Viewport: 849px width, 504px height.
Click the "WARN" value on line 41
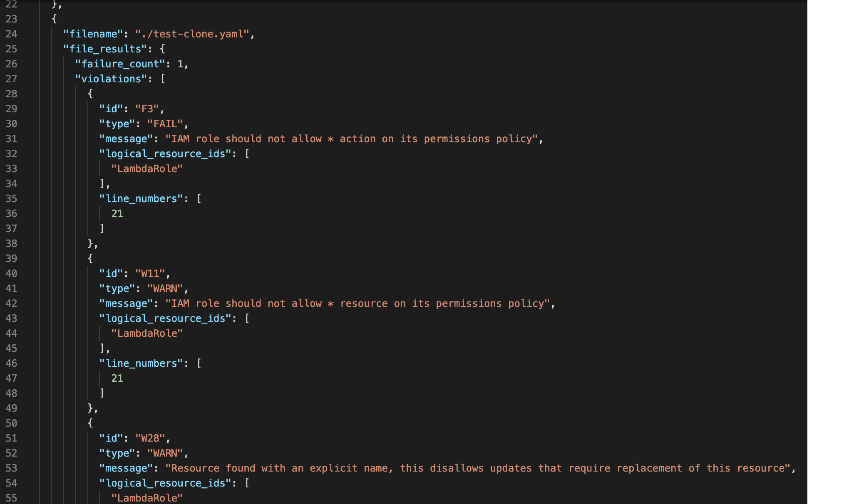(x=165, y=289)
